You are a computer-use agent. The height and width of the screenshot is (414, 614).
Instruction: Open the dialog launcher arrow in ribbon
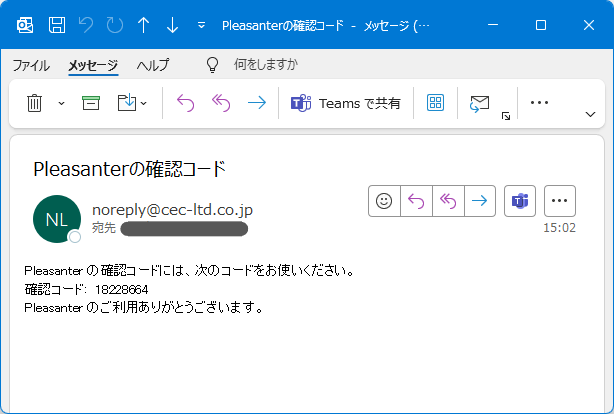(506, 116)
